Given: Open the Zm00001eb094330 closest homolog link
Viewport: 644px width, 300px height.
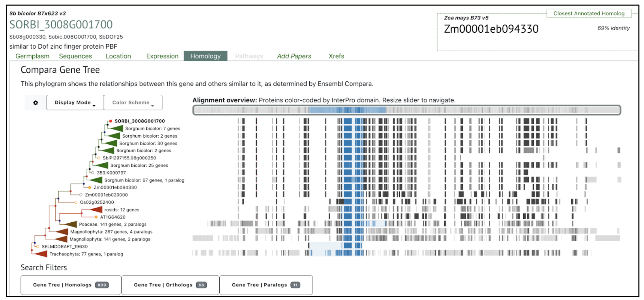Looking at the screenshot, I should click(491, 29).
